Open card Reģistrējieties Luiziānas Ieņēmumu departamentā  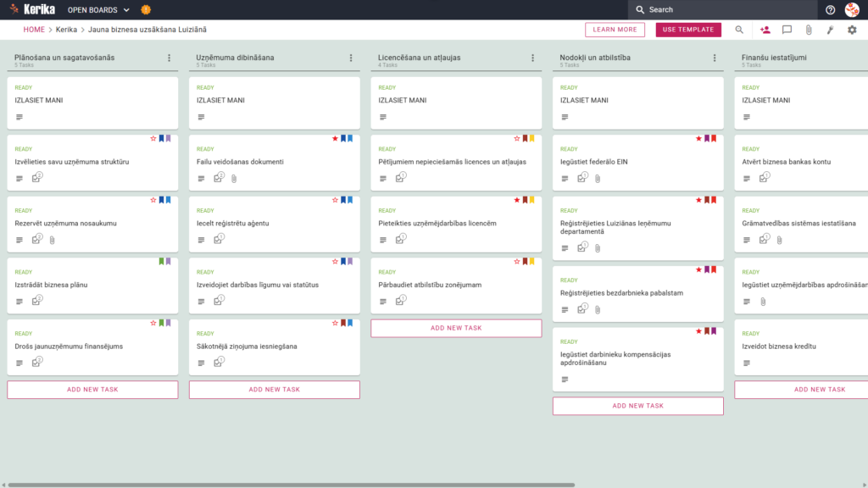pyautogui.click(x=637, y=228)
